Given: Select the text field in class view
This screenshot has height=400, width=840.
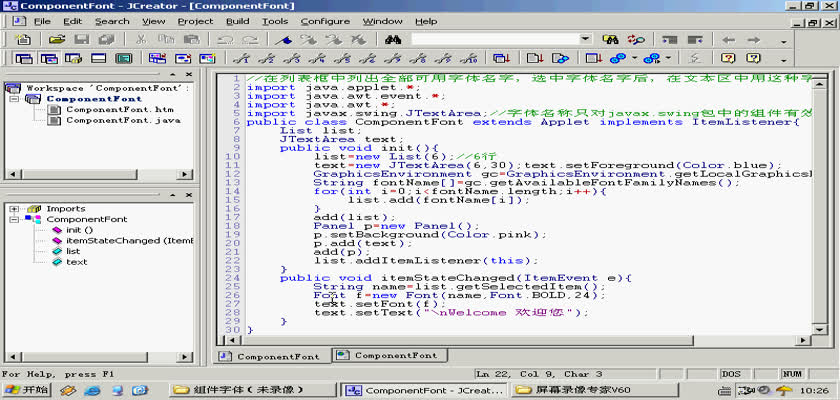Looking at the screenshot, I should 77,262.
